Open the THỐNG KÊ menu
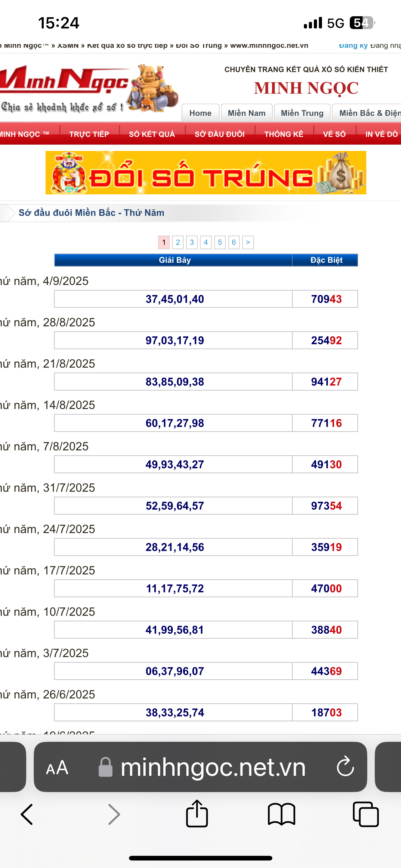 point(284,134)
